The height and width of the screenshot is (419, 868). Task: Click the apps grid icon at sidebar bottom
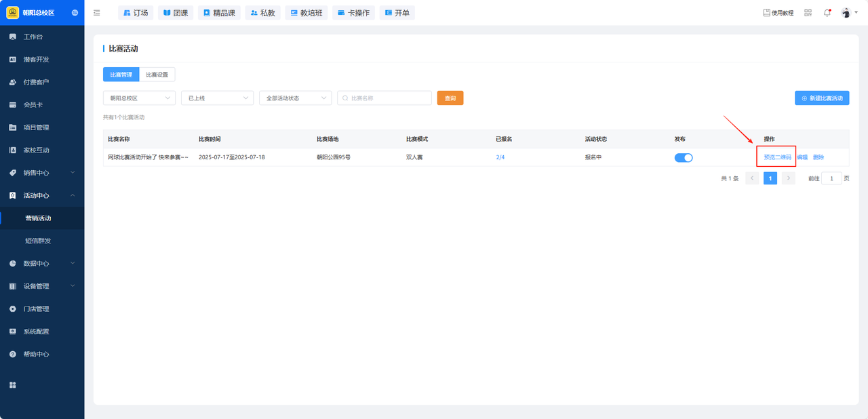12,385
